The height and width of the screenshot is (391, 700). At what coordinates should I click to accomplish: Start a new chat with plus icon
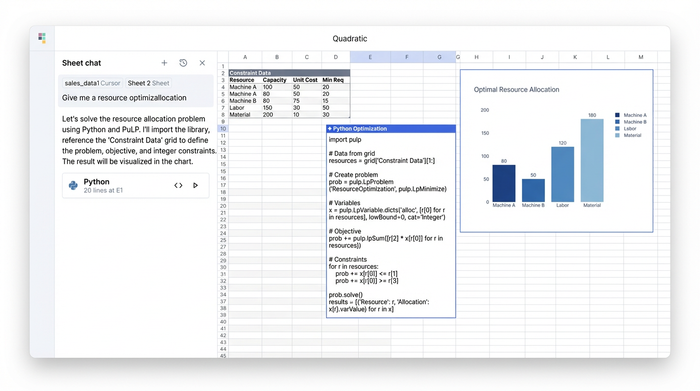pos(164,63)
